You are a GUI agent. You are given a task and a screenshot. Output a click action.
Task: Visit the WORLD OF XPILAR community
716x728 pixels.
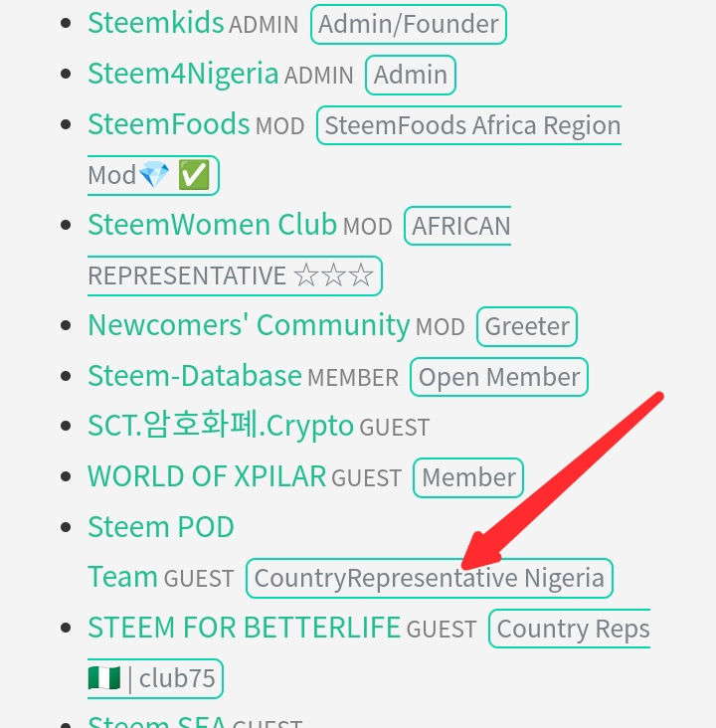click(207, 476)
